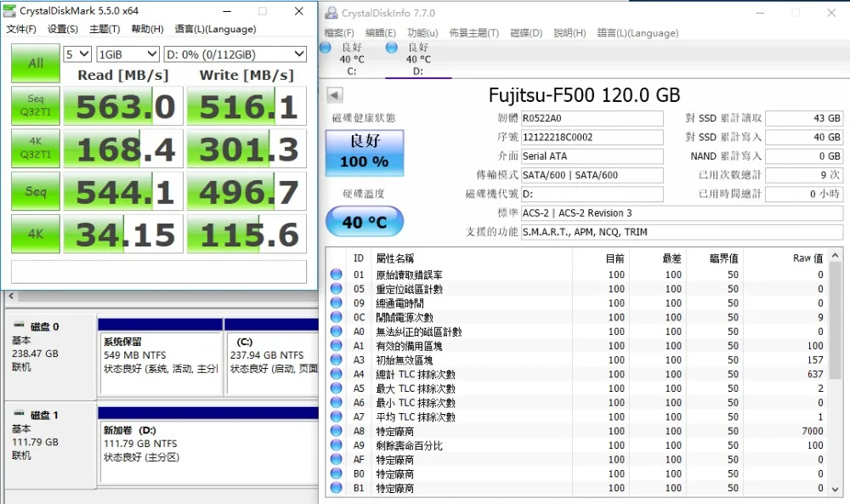This screenshot has width=850, height=504.
Task: Click status orb for attribute 01
Action: [336, 275]
